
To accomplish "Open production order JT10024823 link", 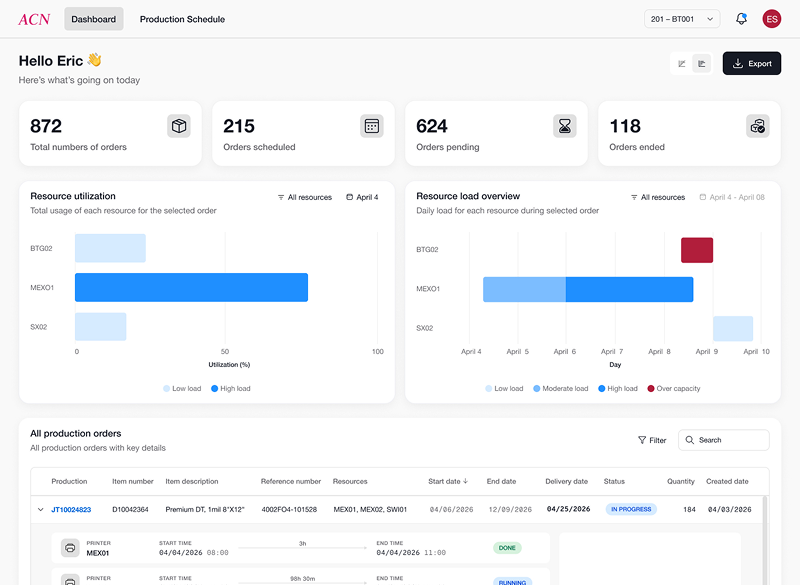I will tap(71, 510).
